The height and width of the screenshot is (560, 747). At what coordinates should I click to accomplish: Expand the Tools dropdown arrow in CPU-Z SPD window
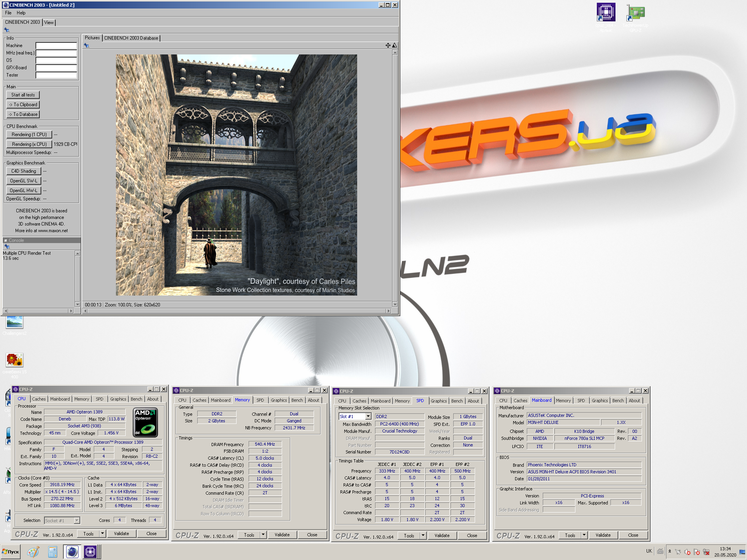tap(423, 535)
